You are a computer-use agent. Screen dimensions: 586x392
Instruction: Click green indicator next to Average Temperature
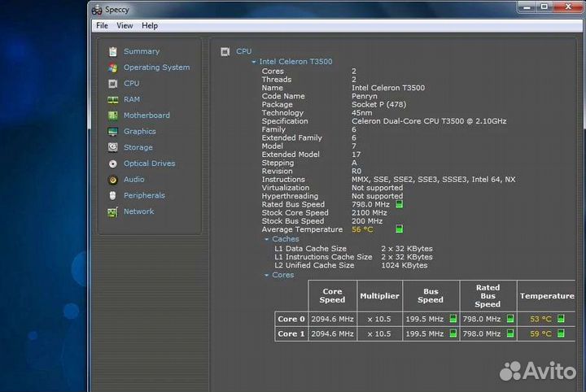[399, 229]
